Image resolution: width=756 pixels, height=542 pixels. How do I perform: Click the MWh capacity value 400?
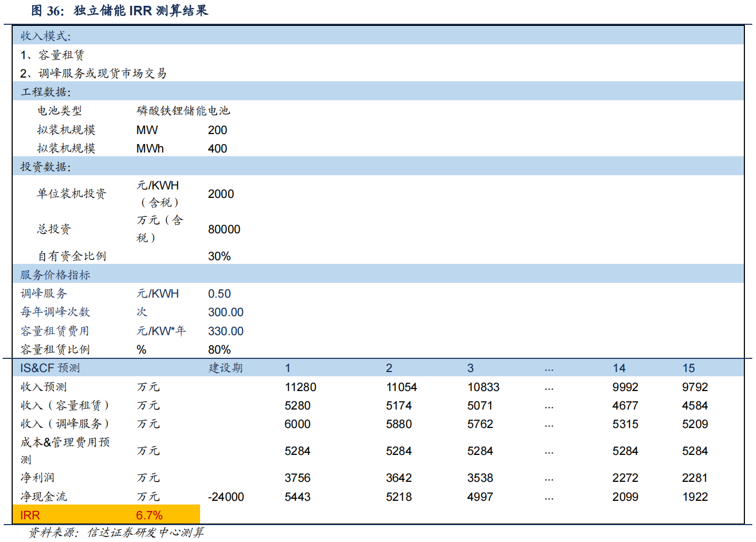[218, 148]
